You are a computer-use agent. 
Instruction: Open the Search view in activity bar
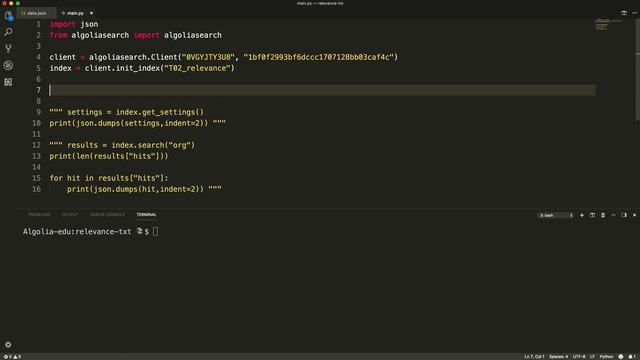(x=8, y=32)
